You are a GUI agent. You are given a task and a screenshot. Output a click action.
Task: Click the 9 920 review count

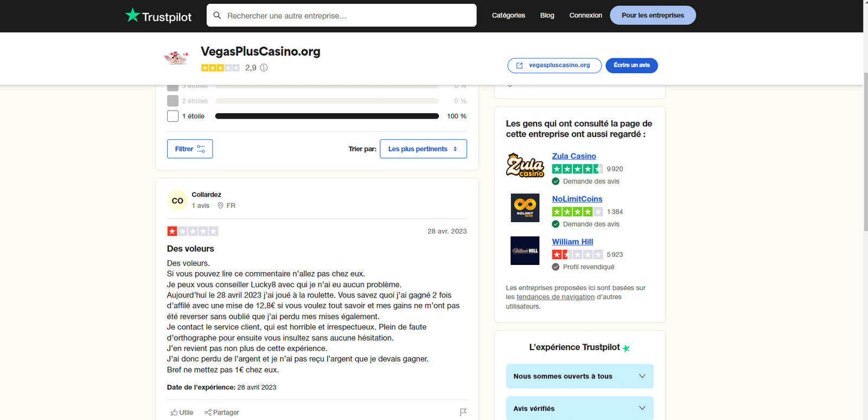coord(615,169)
